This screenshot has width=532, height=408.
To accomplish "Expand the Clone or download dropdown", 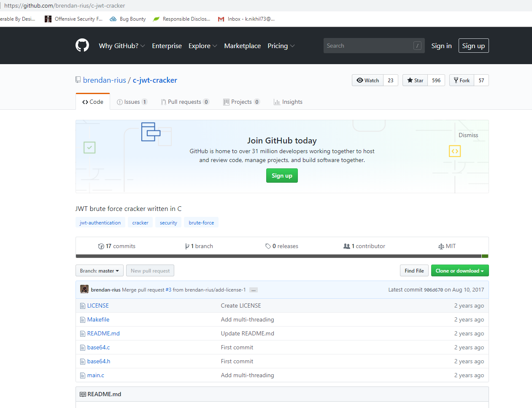I will click(459, 271).
